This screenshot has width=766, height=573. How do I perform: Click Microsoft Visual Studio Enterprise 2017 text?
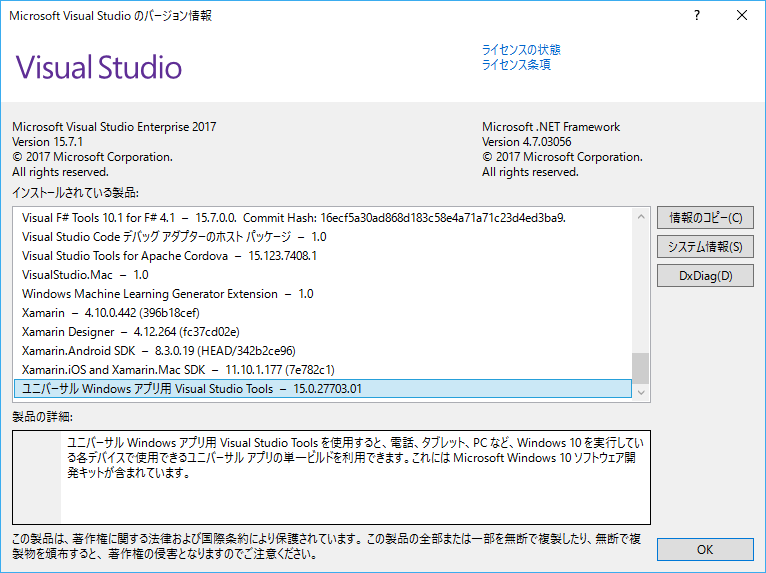click(x=114, y=127)
